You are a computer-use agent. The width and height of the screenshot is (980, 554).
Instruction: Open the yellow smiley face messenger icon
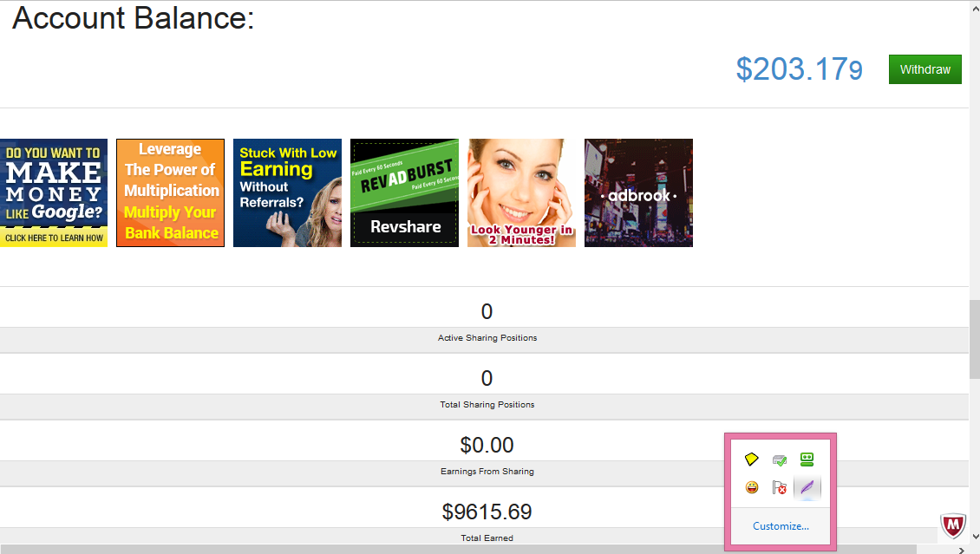click(752, 487)
